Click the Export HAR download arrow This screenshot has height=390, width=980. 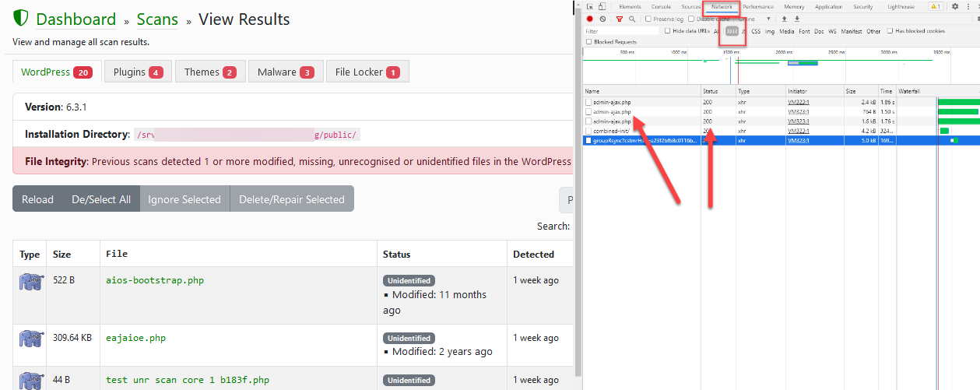point(796,19)
